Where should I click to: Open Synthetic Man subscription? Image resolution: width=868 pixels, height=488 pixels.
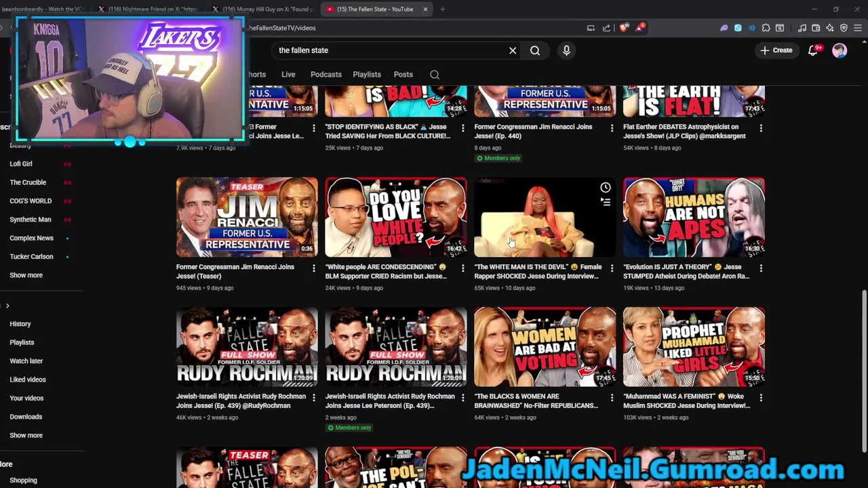(30, 220)
